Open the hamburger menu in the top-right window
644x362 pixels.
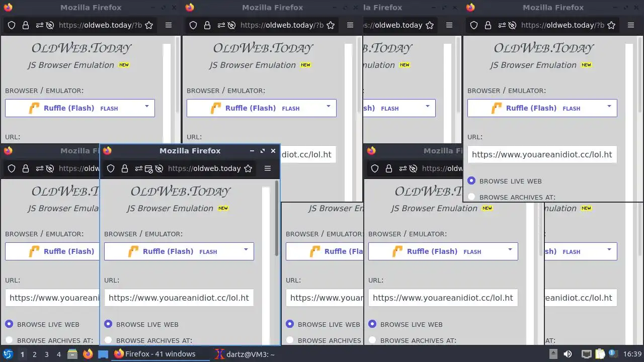(x=631, y=25)
